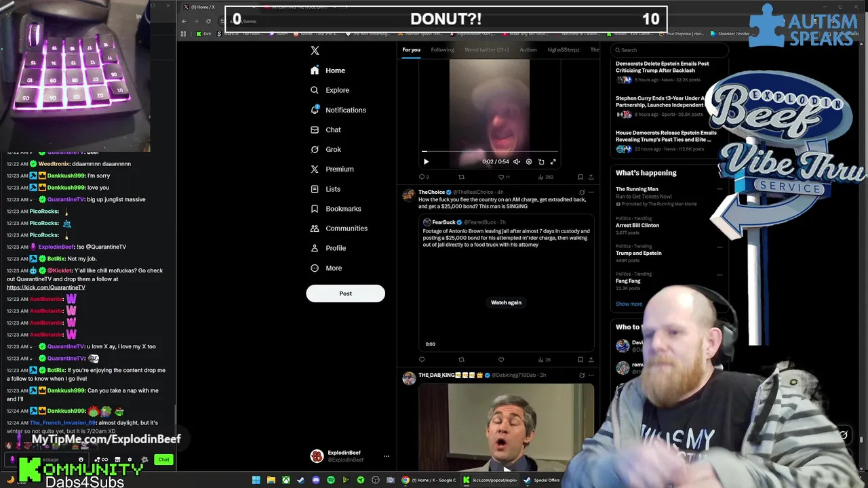Click Watch again on Antonio Brown video
Image resolution: width=868 pixels, height=488 pixels.
[506, 302]
